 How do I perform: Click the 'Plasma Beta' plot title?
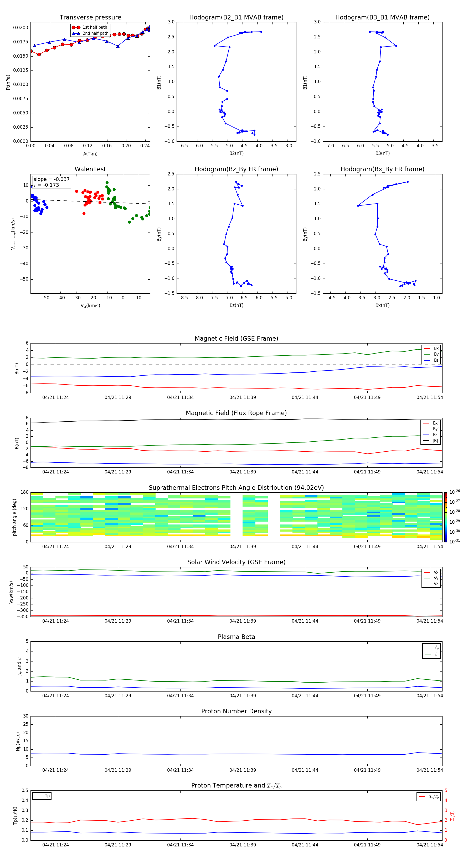[x=236, y=637]
